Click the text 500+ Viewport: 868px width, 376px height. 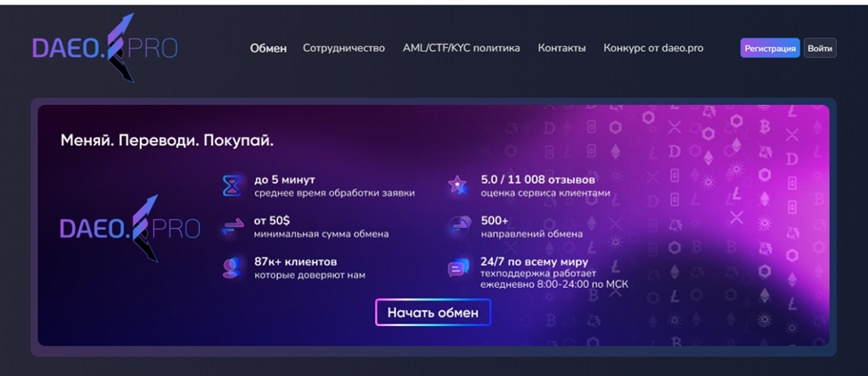coord(495,220)
